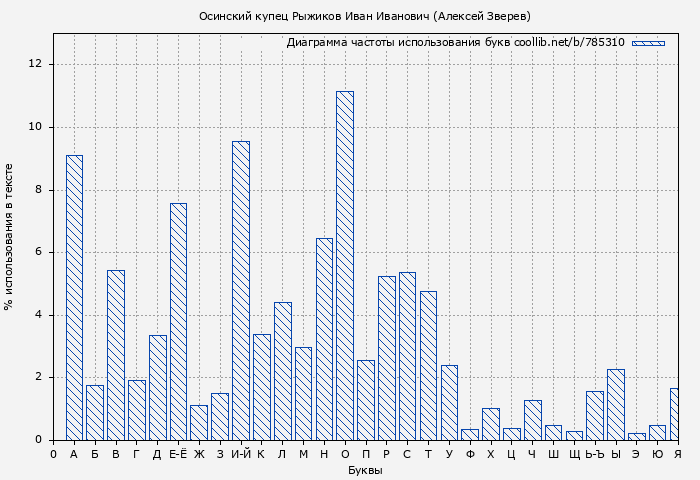This screenshot has height=480, width=700.
Task: Click the partially cut-off Я bar
Action: 674,414
